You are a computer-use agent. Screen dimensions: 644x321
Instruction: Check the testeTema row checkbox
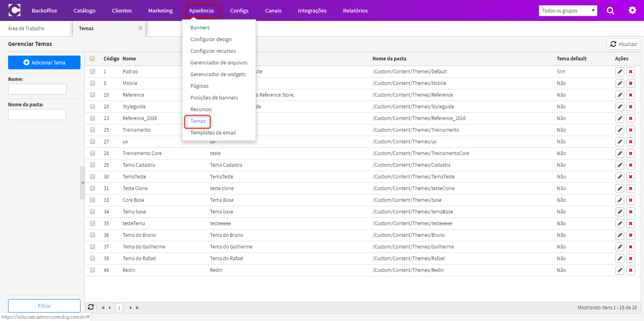click(x=93, y=223)
